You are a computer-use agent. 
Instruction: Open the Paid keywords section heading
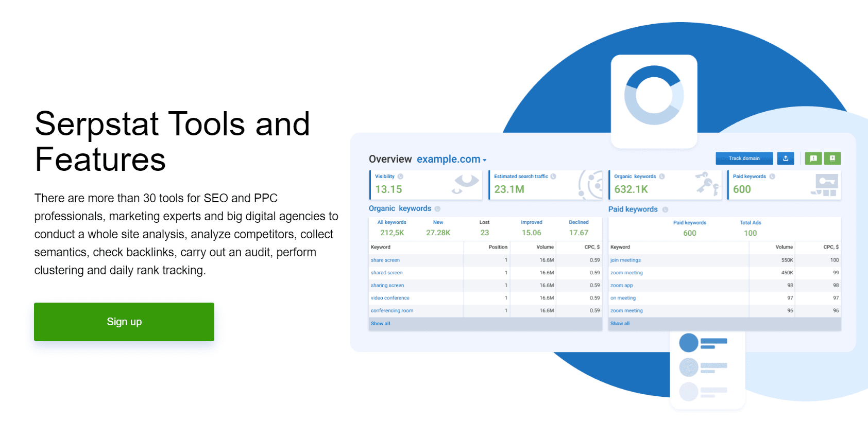tap(633, 209)
